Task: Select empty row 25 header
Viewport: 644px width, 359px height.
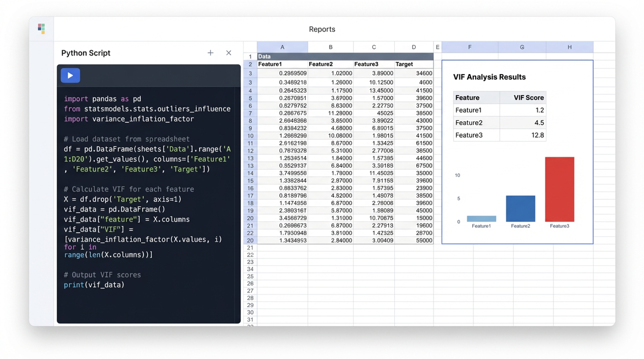Action: coord(250,276)
